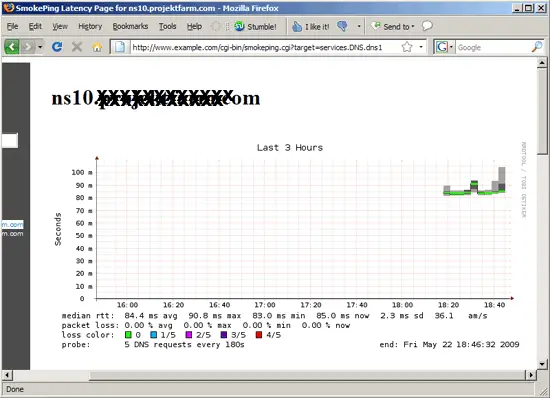Click the horizontal scrollbar right arrow
The image size is (550, 398).
(531, 375)
